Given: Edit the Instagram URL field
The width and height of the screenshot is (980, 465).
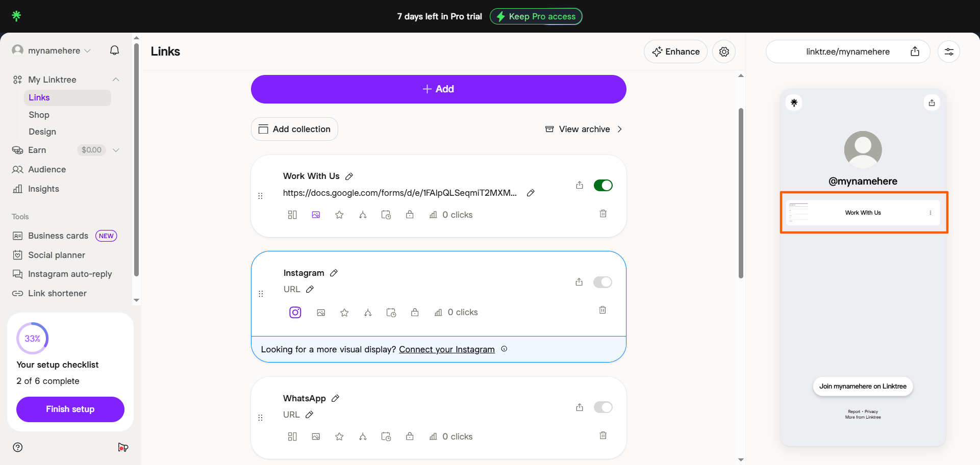Looking at the screenshot, I should pos(310,289).
